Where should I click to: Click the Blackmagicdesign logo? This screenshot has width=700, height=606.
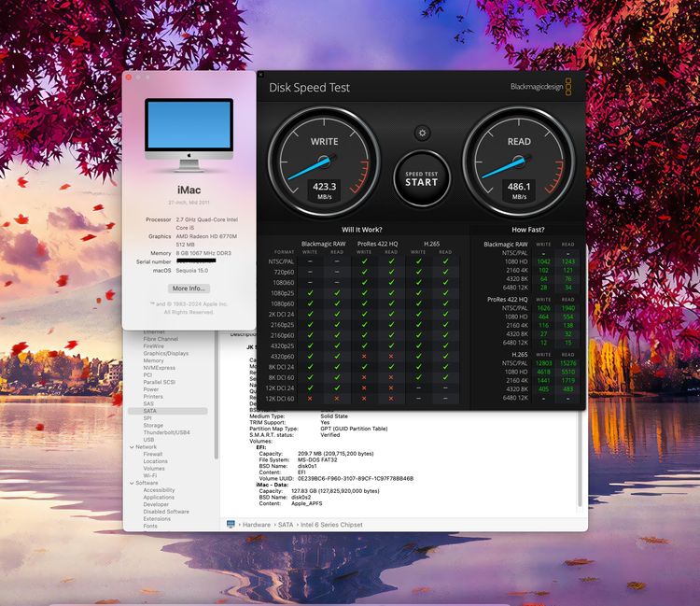click(x=540, y=87)
